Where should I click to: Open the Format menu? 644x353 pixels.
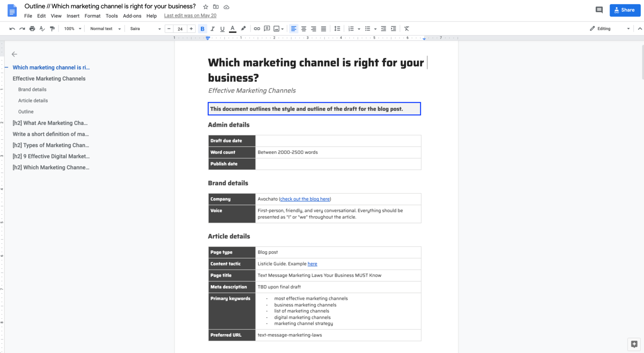pyautogui.click(x=93, y=16)
